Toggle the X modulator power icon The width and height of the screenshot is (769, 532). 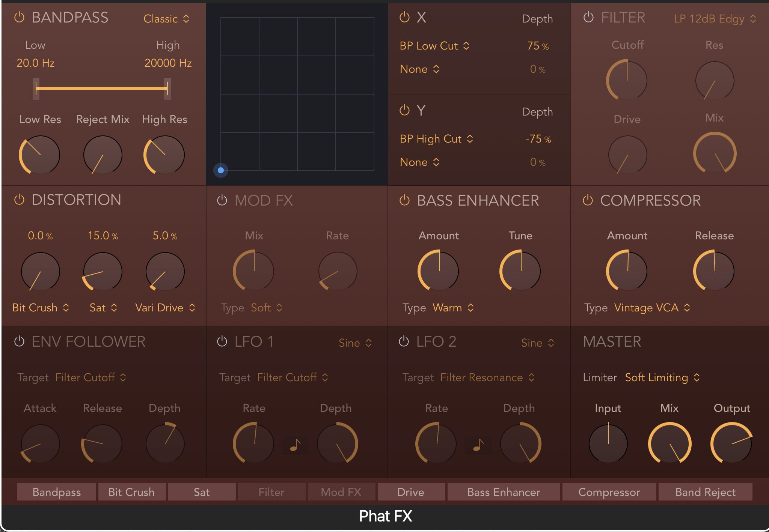click(406, 17)
